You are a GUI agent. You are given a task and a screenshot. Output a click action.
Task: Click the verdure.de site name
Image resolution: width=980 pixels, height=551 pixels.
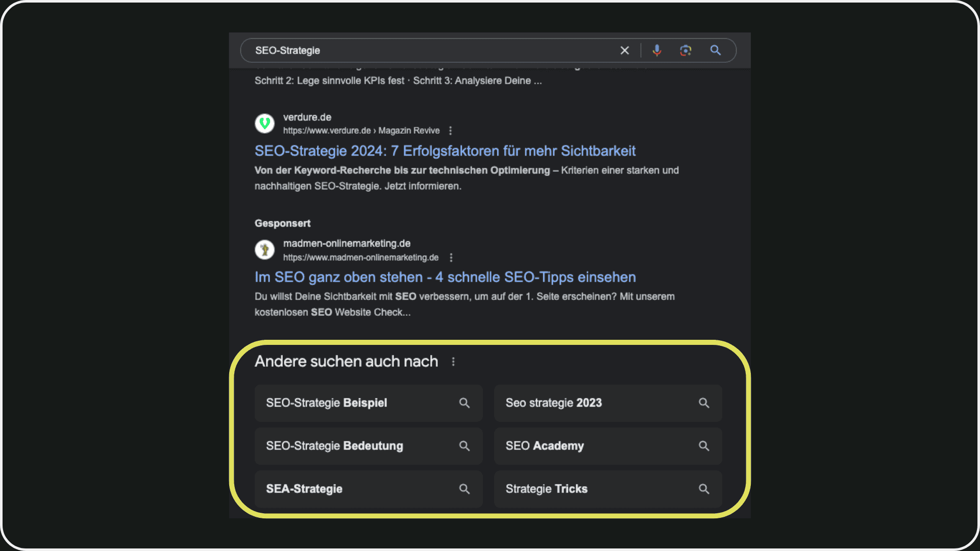(307, 117)
